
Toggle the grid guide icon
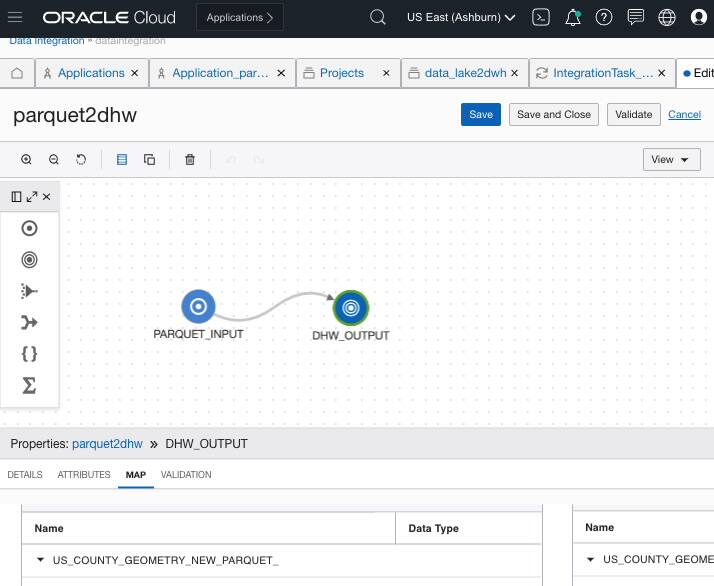coord(122,159)
